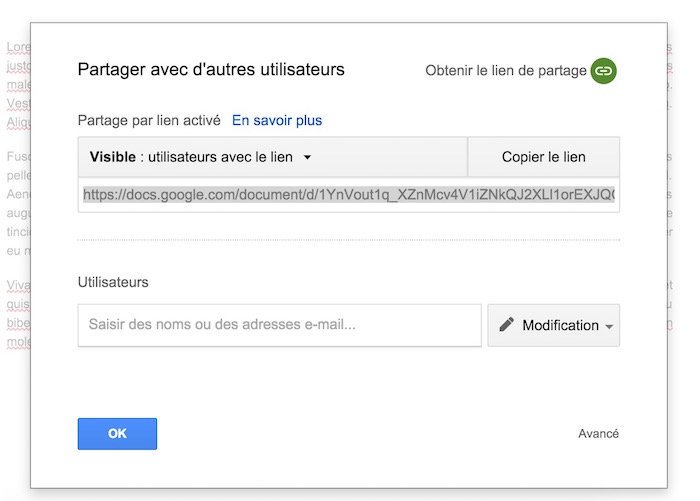700x501 pixels.
Task: Expand the Modification permission arrow
Action: [609, 327]
